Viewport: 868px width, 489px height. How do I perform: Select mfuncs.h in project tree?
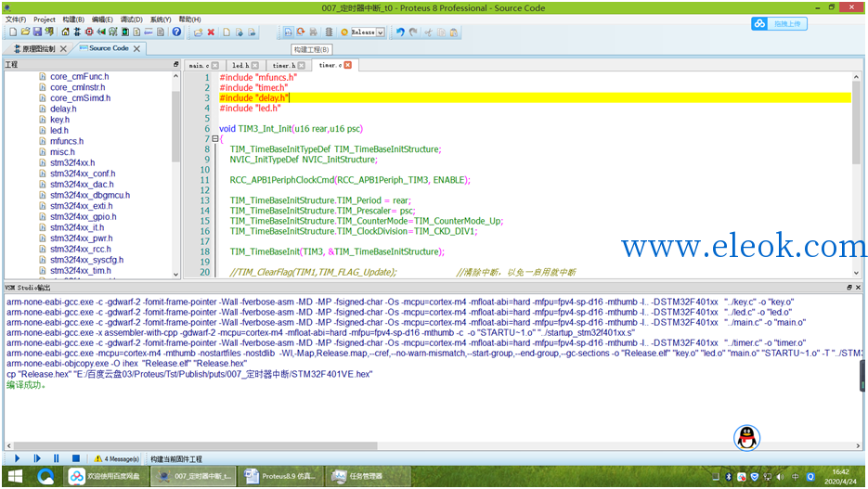67,141
